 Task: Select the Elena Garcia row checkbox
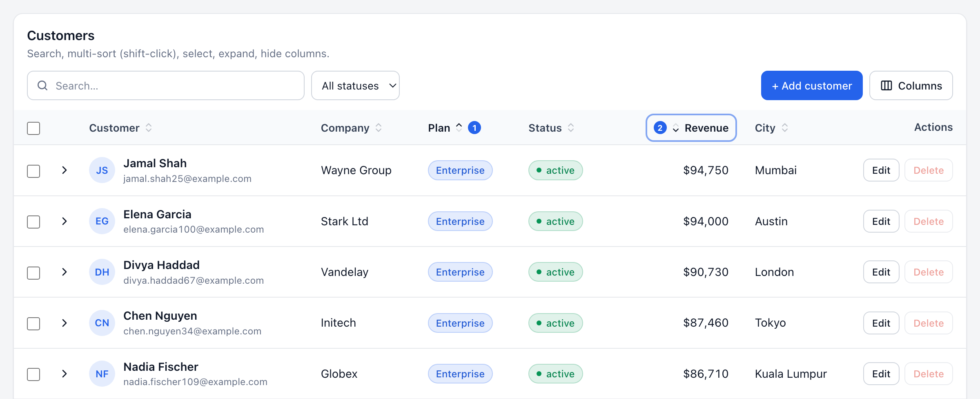[x=33, y=222]
